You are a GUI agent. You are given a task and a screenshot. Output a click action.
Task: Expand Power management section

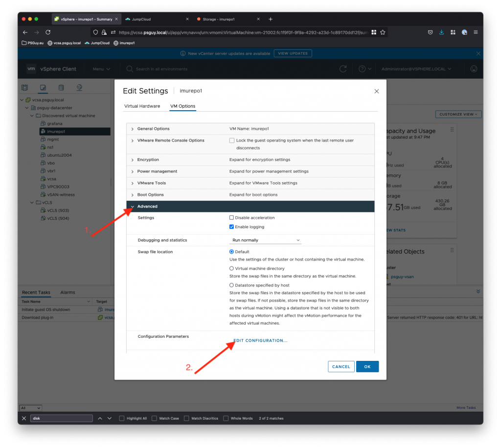click(132, 172)
